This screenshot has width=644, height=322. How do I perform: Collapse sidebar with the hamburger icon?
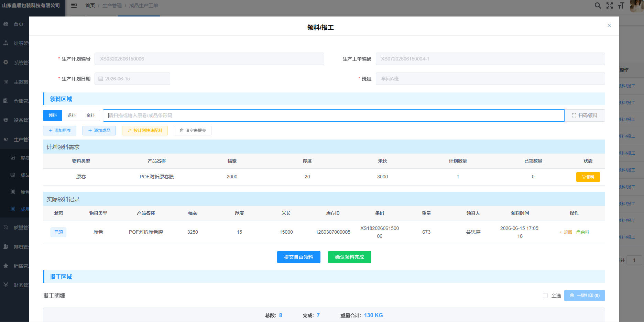pos(74,5)
